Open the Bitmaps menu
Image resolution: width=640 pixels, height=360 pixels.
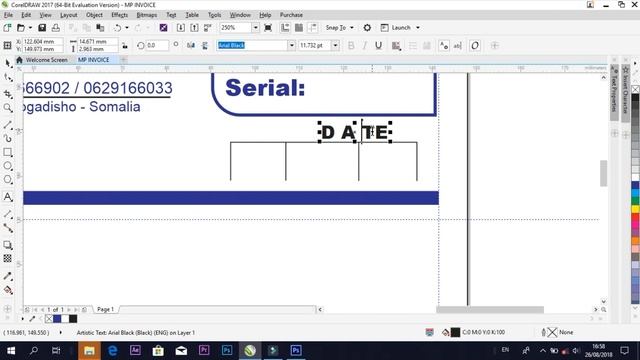(147, 15)
